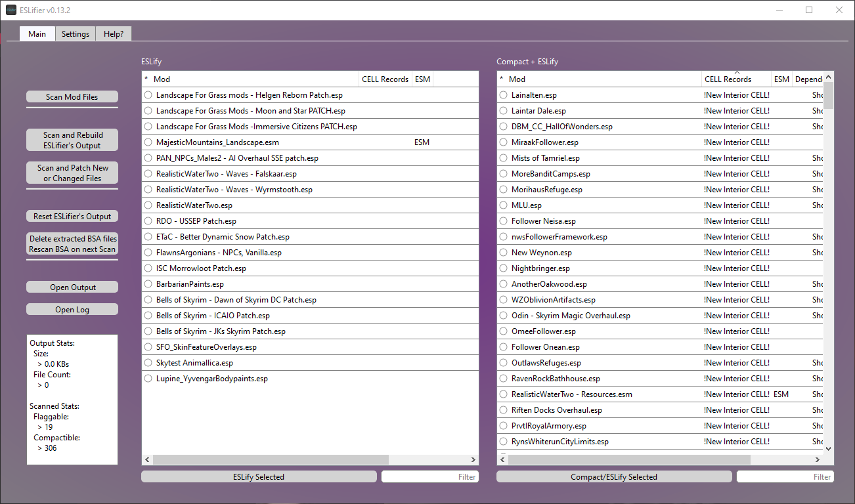Check Landscape For Grass mods - Helgen Reborn Patch.esp
This screenshot has width=855, height=504.
(148, 95)
